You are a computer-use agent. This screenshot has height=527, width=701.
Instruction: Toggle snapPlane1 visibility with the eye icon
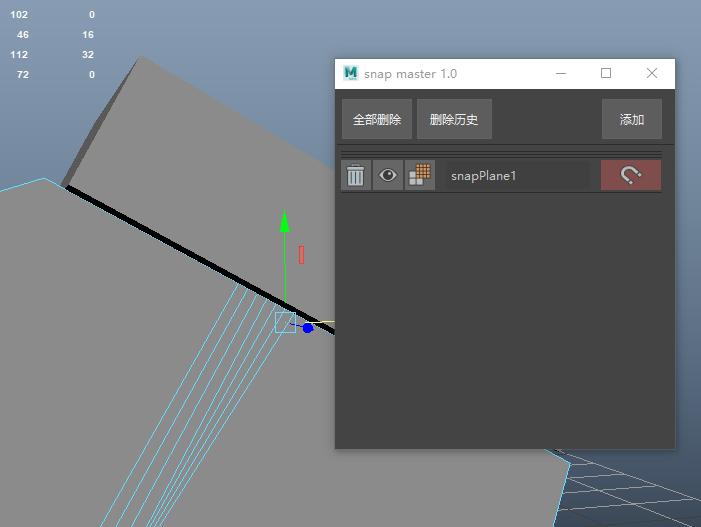tap(388, 175)
